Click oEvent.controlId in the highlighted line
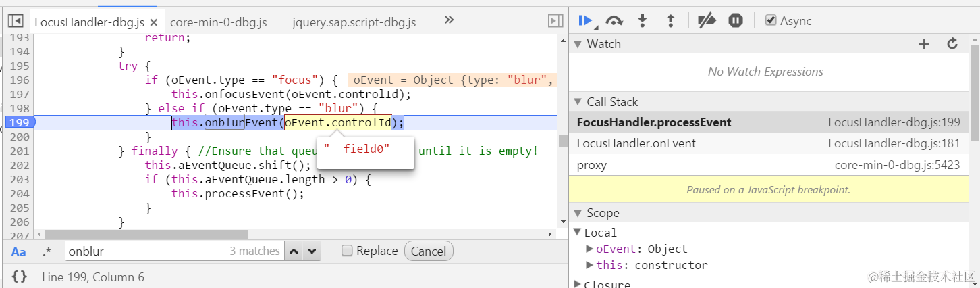Image resolution: width=980 pixels, height=288 pixels. click(338, 122)
